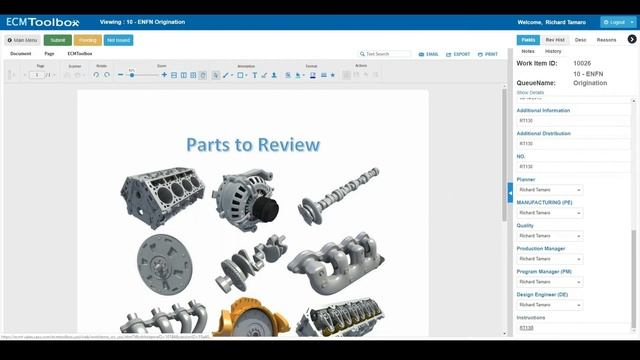Select the fit-height zoom icon
Viewport: 640px width, 360px height.
tap(184, 75)
